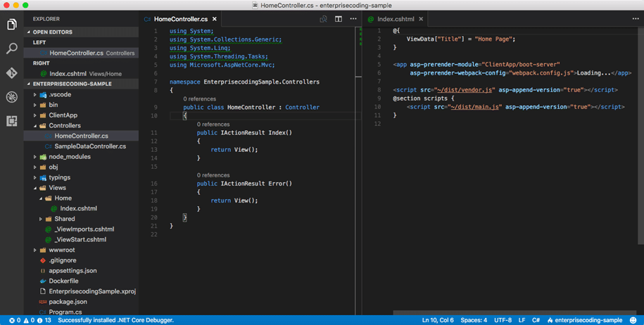
Task: Open the Extensions view icon
Action: pos(12,121)
